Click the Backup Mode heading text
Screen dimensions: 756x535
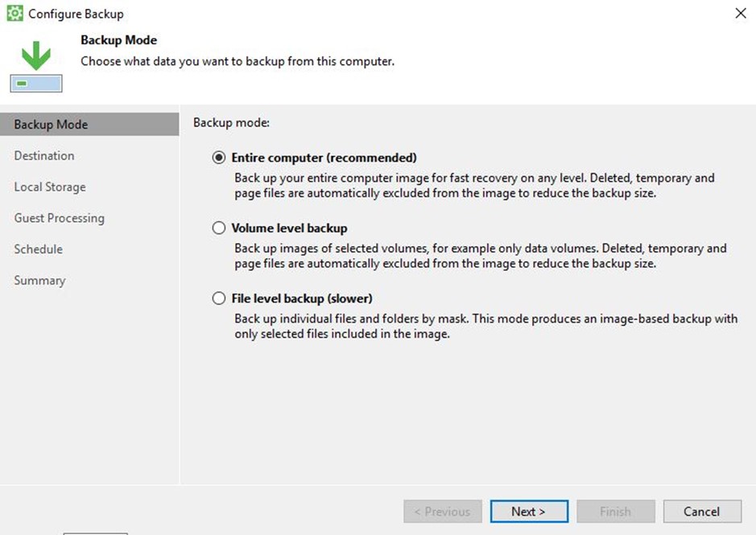[x=118, y=40]
